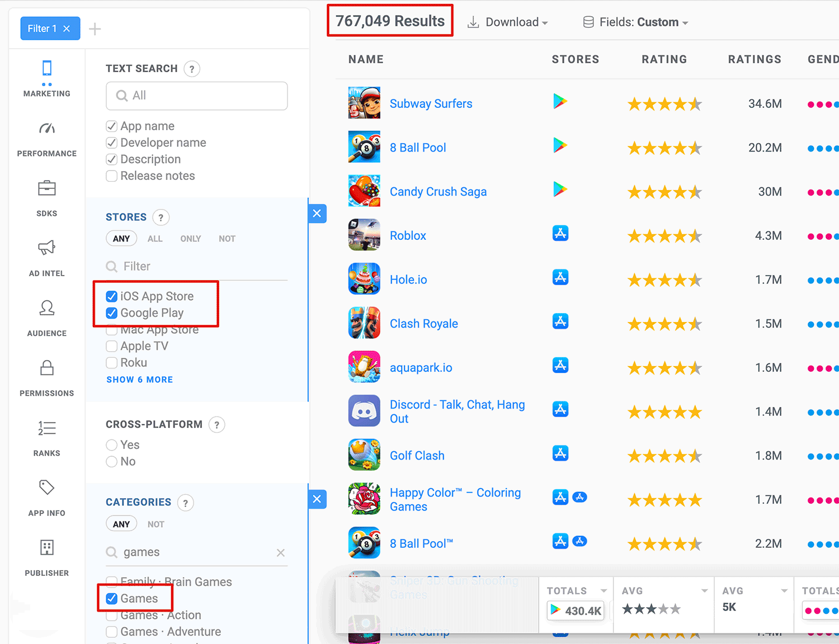Check the Games · Adventure category
Image resolution: width=839 pixels, height=644 pixels.
(112, 632)
